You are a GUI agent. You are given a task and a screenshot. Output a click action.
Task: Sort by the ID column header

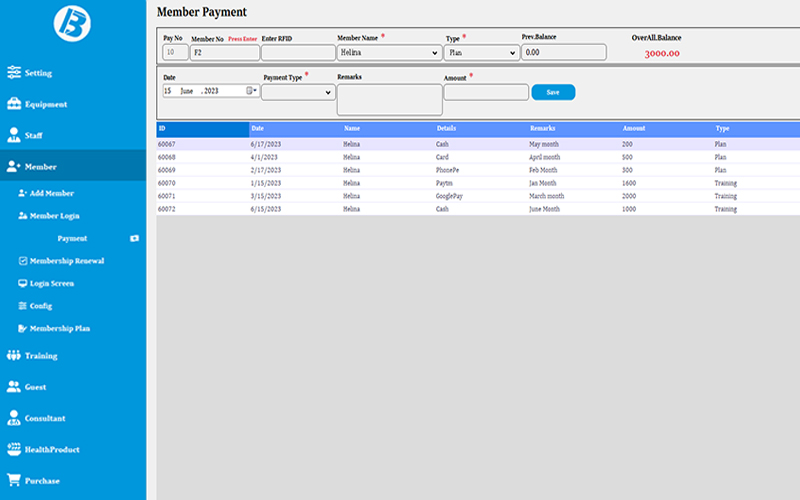pyautogui.click(x=203, y=129)
